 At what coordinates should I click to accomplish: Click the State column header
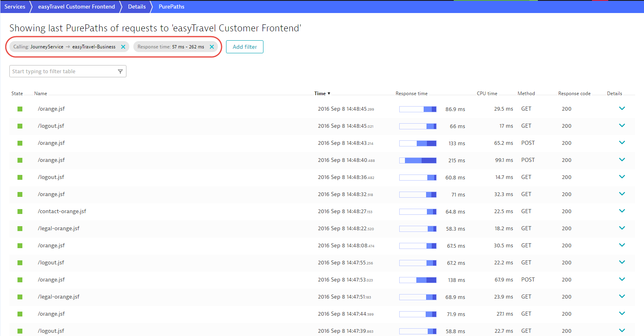[17, 94]
